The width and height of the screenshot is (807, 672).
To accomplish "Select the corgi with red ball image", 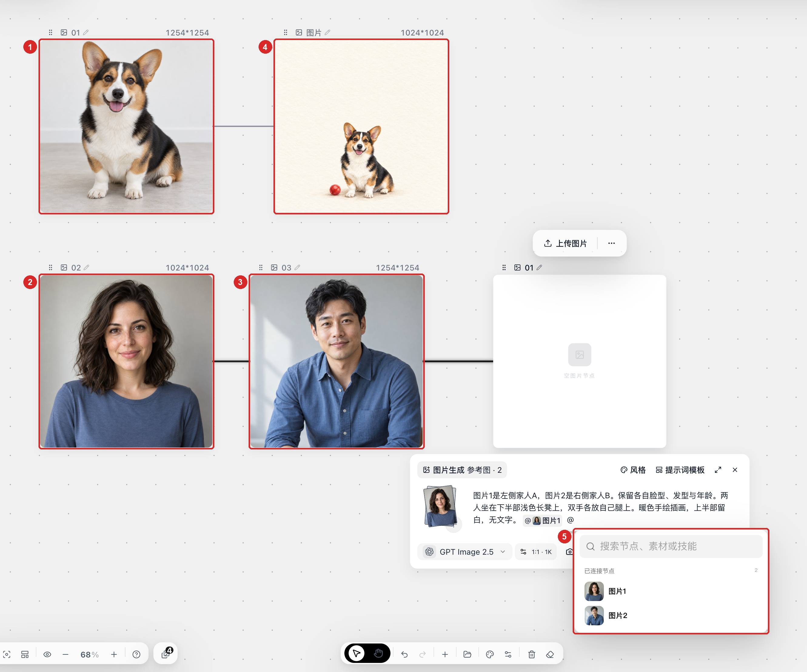I will click(x=361, y=126).
